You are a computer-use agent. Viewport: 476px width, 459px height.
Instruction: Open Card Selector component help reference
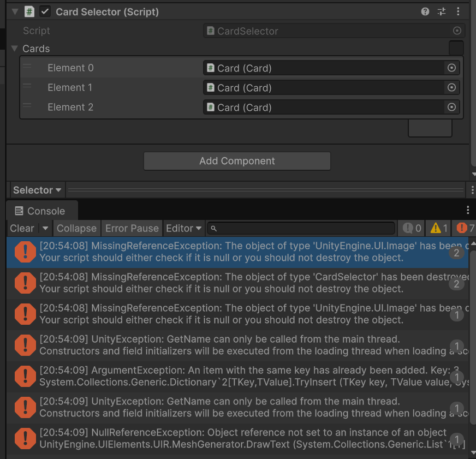point(425,11)
